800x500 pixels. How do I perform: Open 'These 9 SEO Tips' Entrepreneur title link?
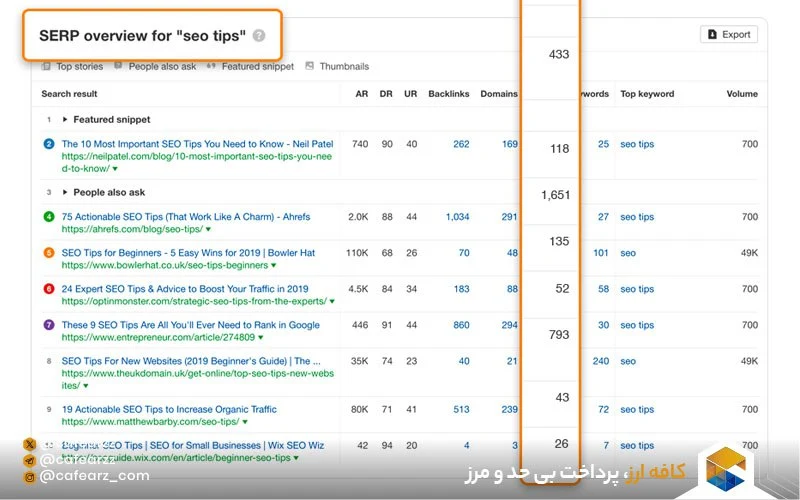coord(190,325)
